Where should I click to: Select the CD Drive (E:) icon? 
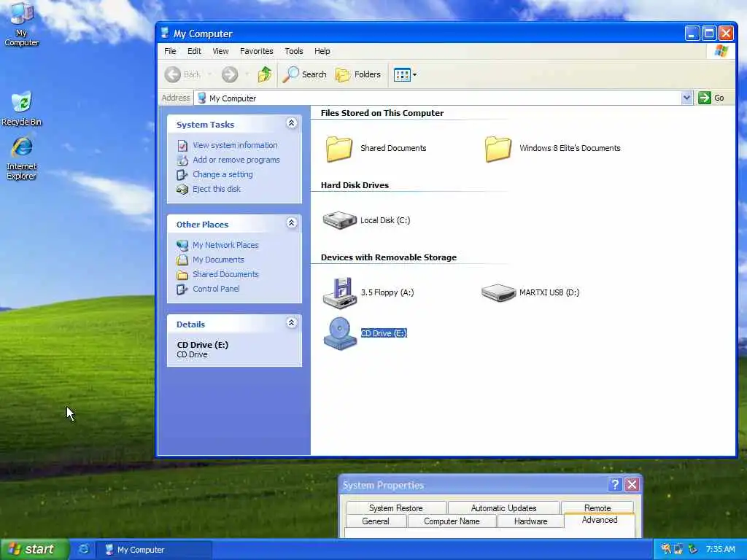pyautogui.click(x=340, y=333)
